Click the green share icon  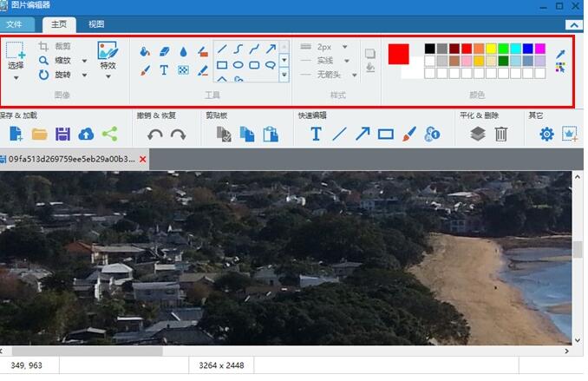109,134
